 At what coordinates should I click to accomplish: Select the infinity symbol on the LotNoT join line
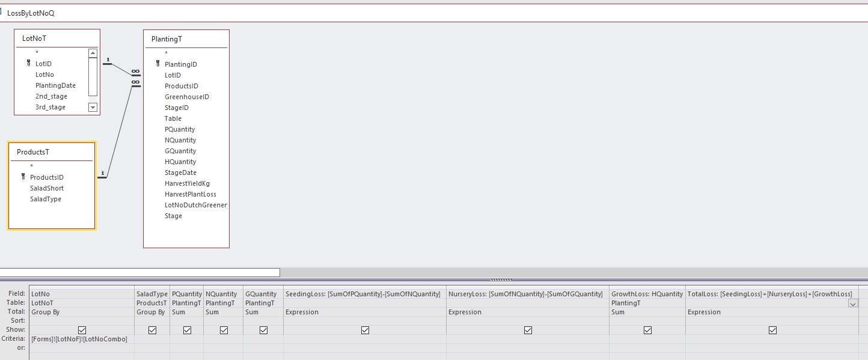[x=135, y=72]
